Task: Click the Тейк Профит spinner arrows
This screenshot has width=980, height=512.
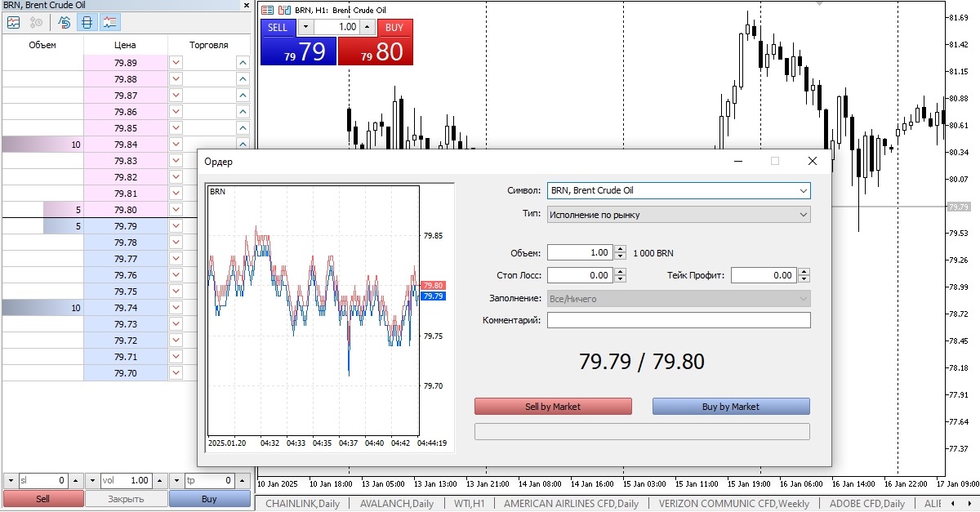Action: tap(804, 275)
